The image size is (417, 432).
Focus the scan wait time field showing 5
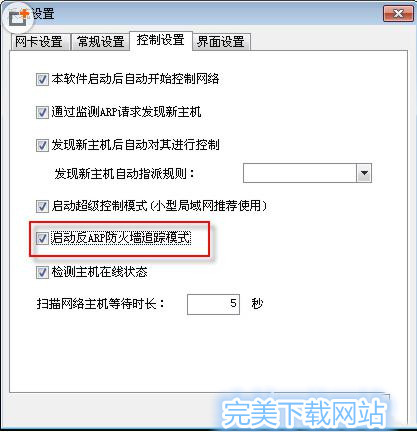tap(213, 304)
